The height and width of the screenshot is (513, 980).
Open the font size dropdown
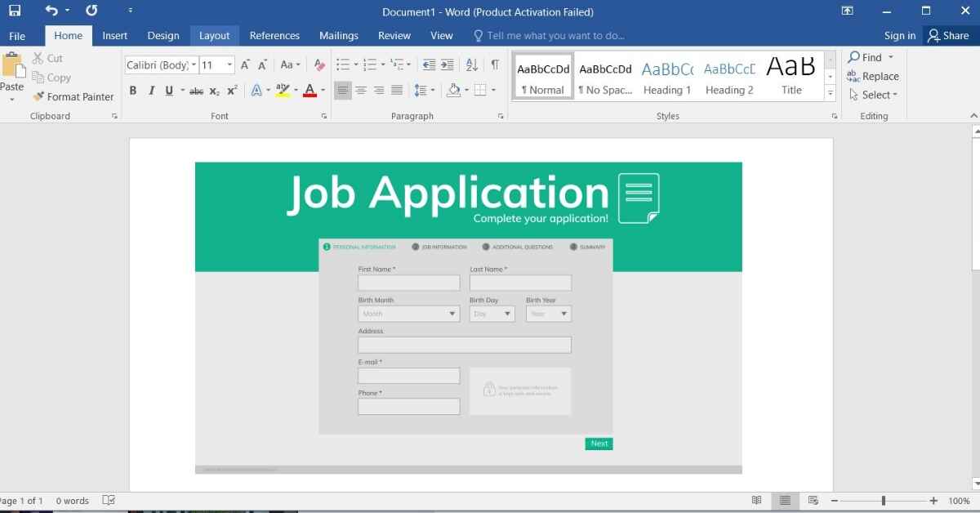point(229,65)
